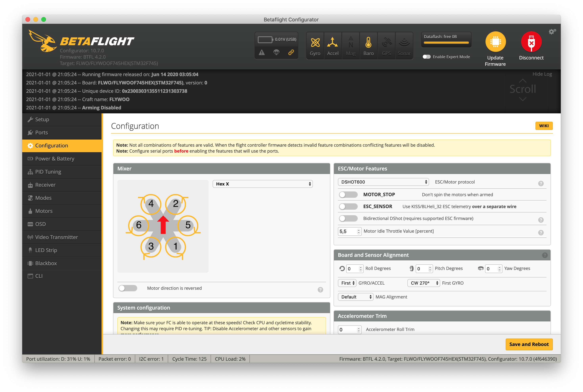Click the log scroll-down chevron
583x392 pixels.
click(523, 99)
